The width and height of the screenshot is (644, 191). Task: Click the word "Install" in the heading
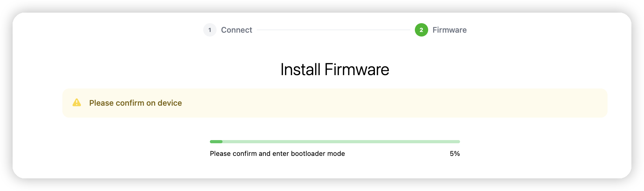[301, 69]
